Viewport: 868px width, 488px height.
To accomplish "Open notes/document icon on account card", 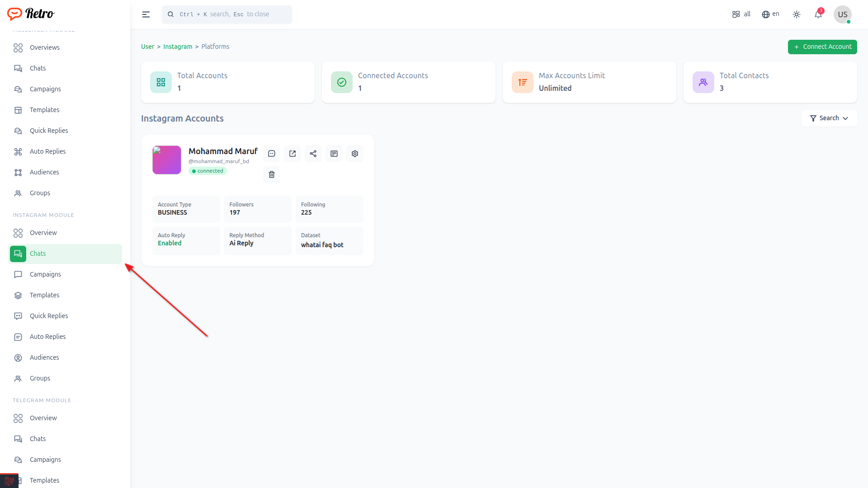I will coord(334,154).
